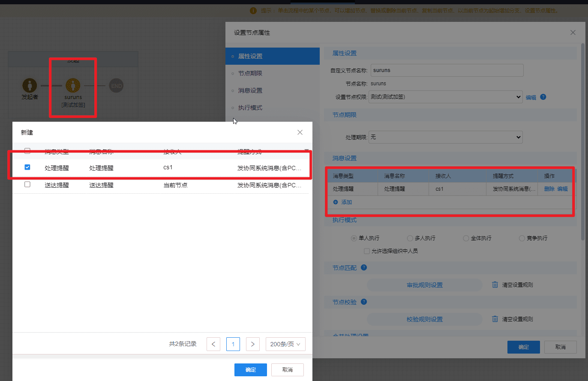588x381 pixels.
Task: Click 取消 button in 设置节点属性 dialog
Action: click(x=560, y=347)
